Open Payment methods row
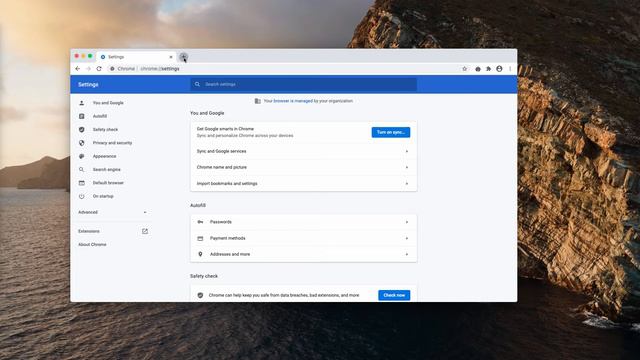 (x=304, y=238)
